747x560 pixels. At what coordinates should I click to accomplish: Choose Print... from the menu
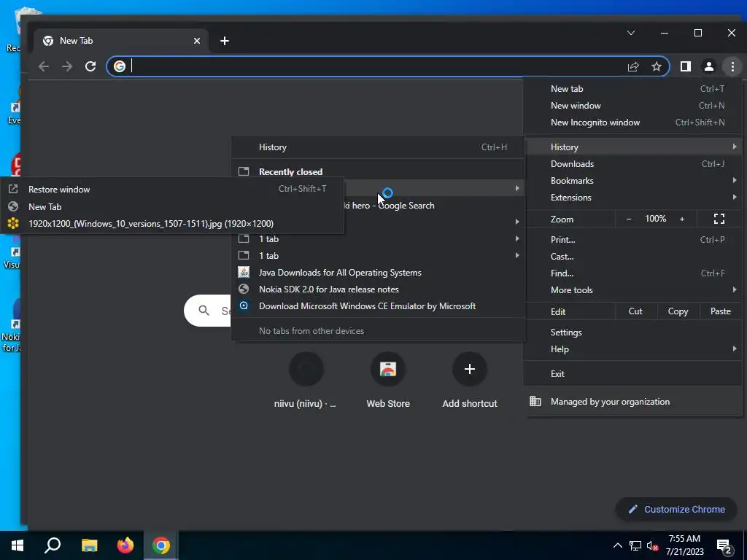point(632,239)
